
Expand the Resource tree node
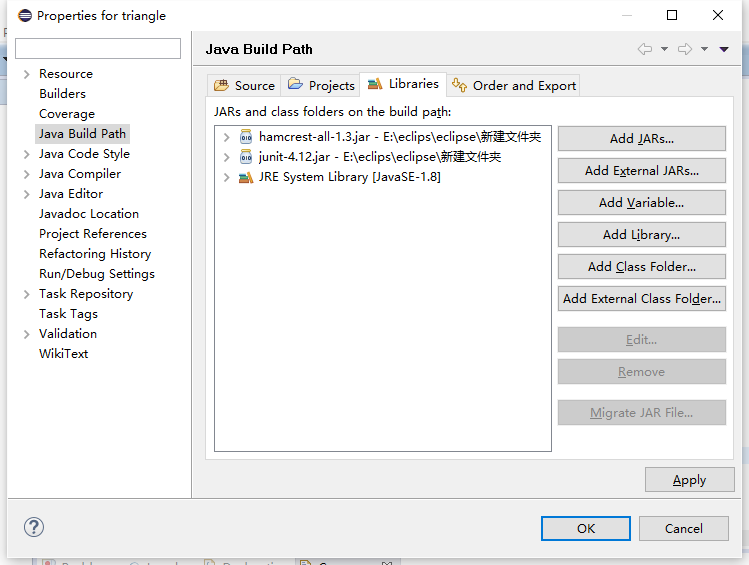[x=27, y=75]
